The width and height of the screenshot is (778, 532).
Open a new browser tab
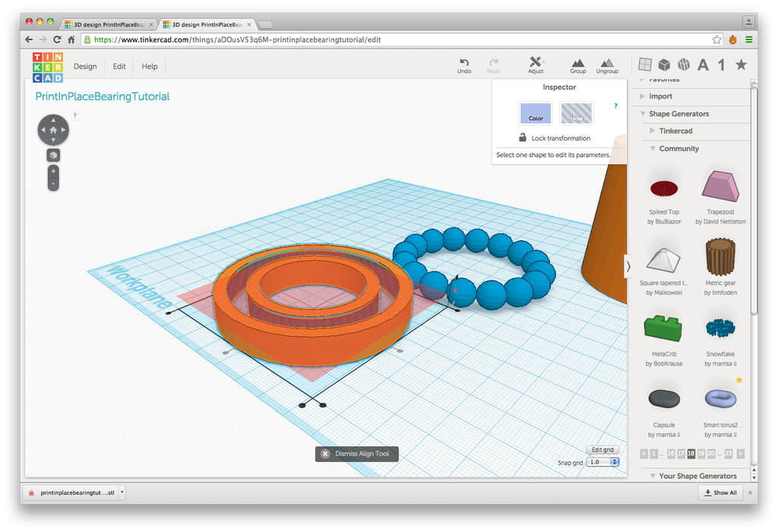pos(266,24)
